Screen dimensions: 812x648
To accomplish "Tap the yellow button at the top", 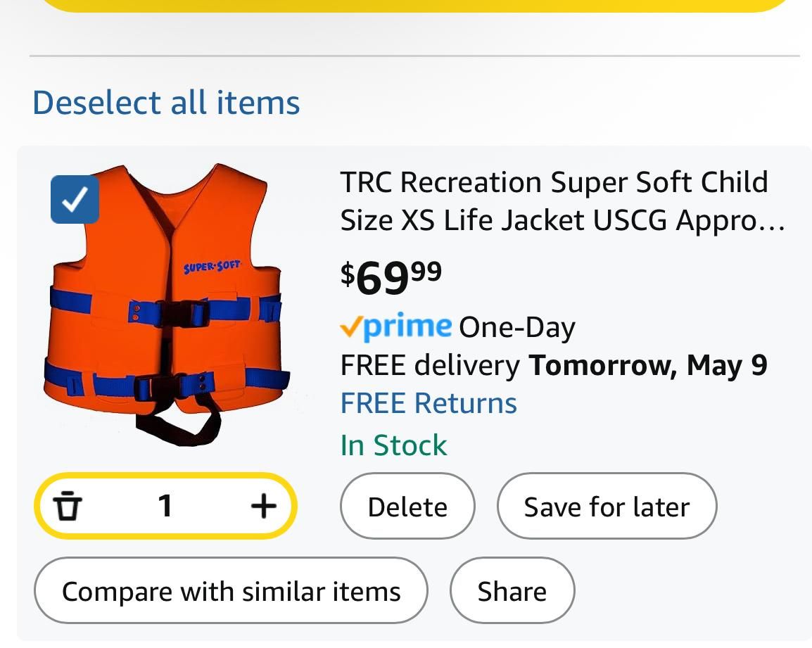I will point(414,6).
